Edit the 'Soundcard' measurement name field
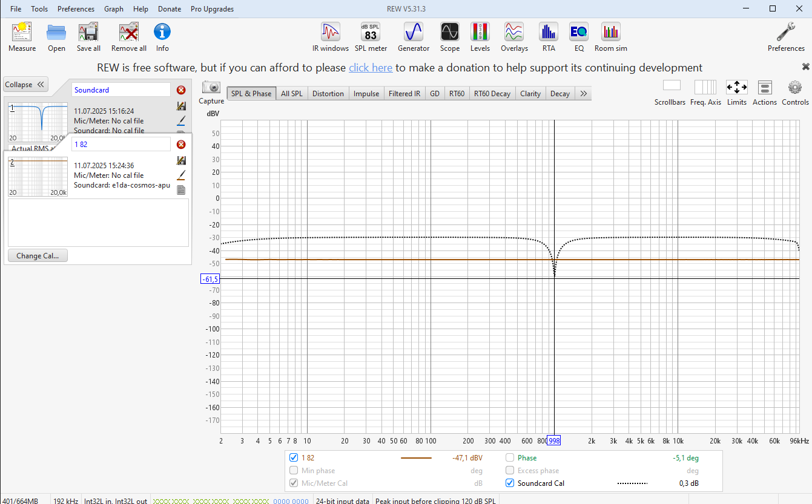Image resolution: width=812 pixels, height=504 pixels. pyautogui.click(x=121, y=90)
